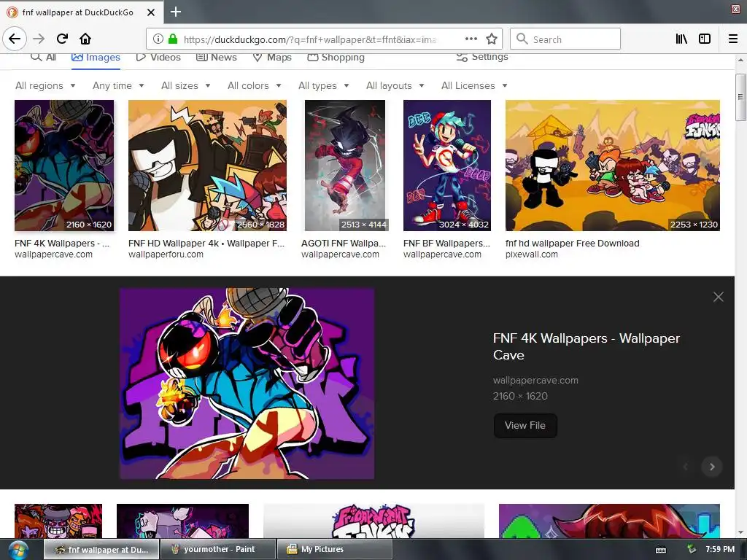The width and height of the screenshot is (747, 560).
Task: Select the Images tab
Action: pos(96,57)
